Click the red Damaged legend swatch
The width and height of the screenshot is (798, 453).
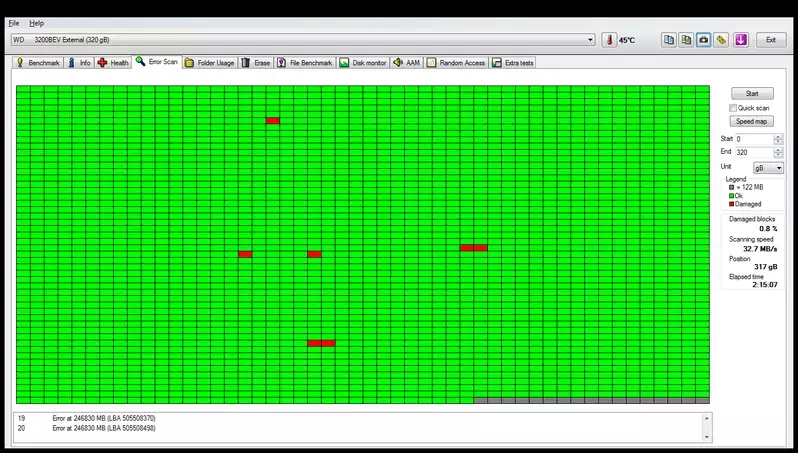pos(731,204)
